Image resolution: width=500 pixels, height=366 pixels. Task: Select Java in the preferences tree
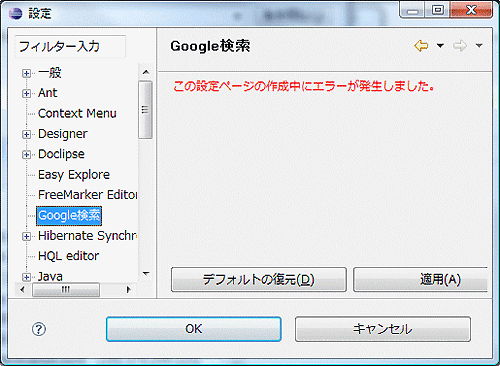tap(50, 277)
